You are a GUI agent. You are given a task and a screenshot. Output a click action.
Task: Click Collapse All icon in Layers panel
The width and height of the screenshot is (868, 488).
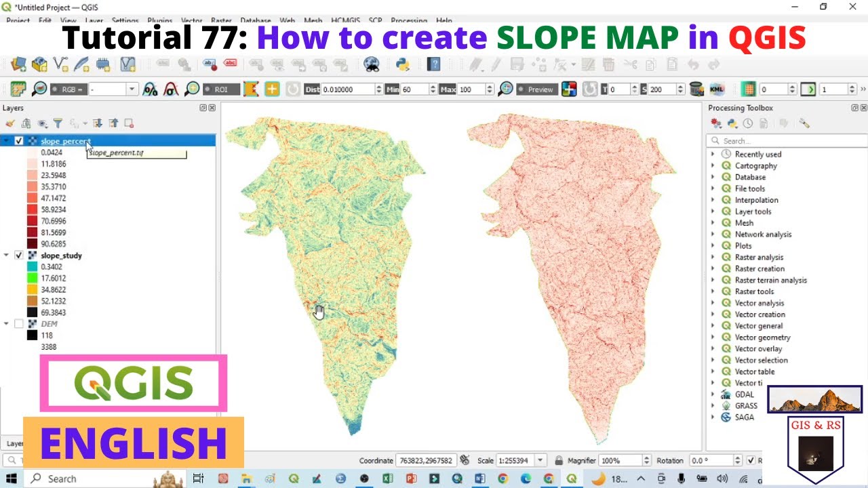point(113,123)
